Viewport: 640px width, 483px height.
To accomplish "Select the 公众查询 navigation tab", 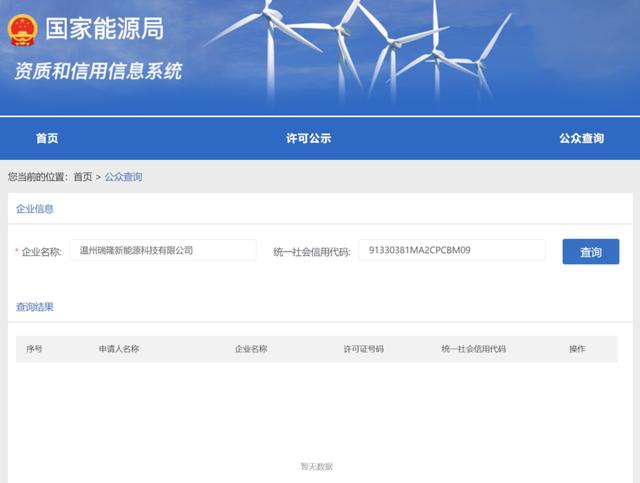I will tap(581, 138).
